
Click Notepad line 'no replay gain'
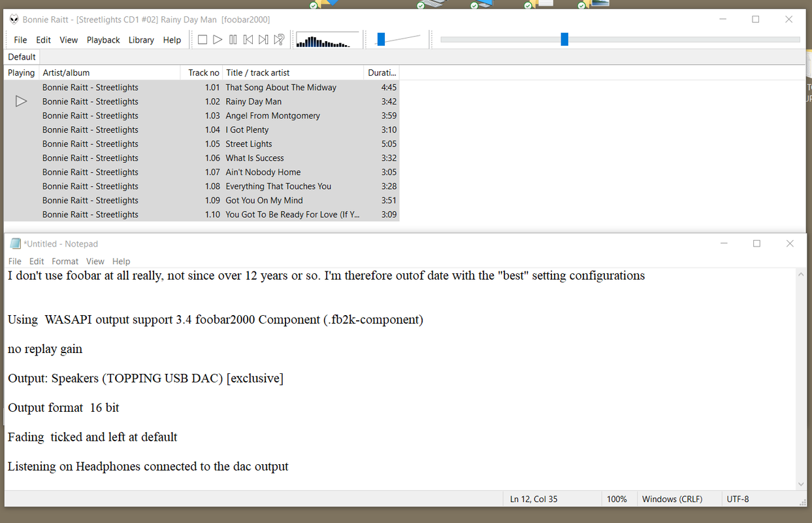[x=45, y=349]
